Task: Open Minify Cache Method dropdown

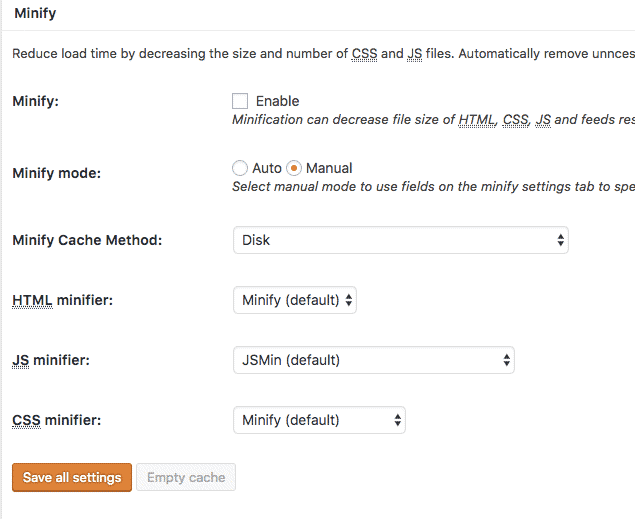Action: tap(401, 240)
